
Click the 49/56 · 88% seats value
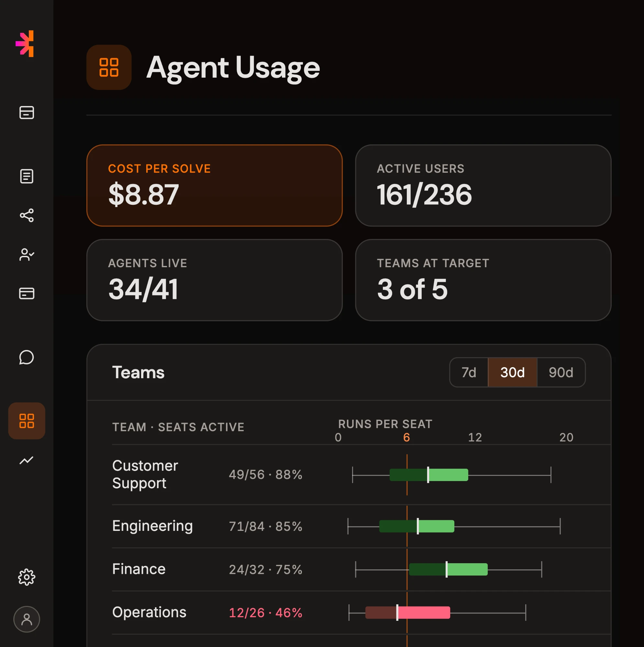tap(266, 475)
